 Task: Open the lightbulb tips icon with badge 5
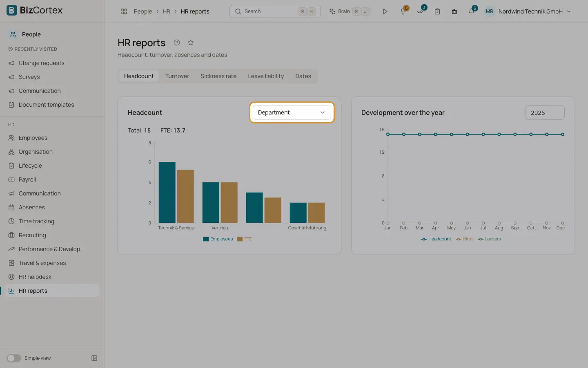pos(403,11)
